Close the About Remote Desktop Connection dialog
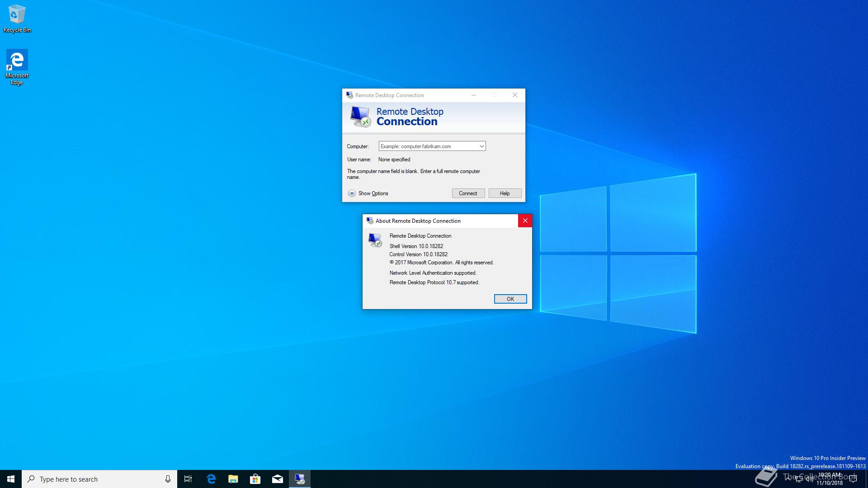The image size is (868, 488). coord(525,221)
